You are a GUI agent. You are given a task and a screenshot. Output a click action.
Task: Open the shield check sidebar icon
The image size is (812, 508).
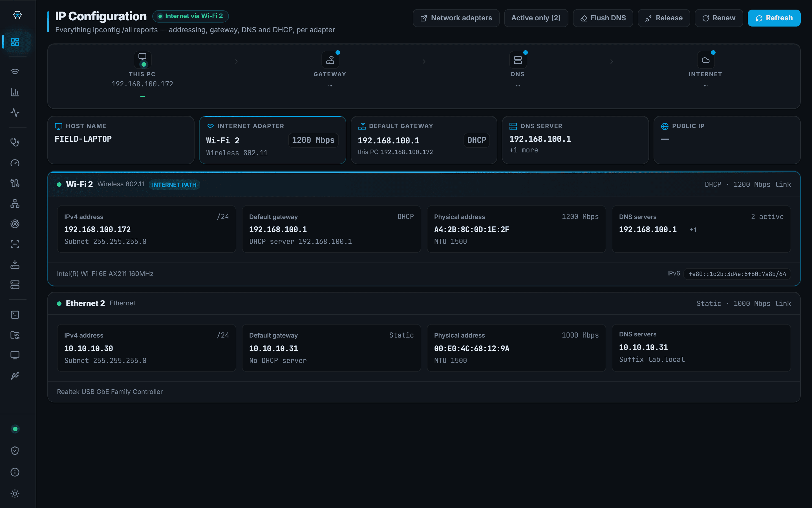(15, 450)
